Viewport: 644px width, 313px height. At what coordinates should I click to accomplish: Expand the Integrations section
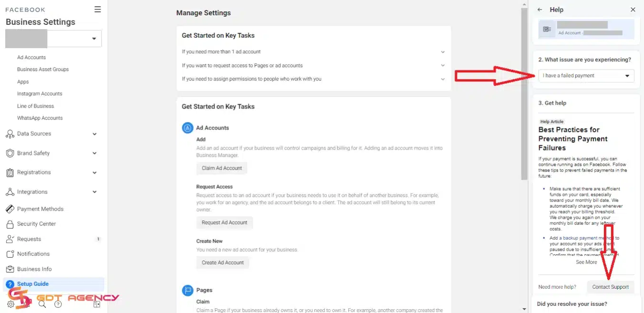tap(94, 192)
